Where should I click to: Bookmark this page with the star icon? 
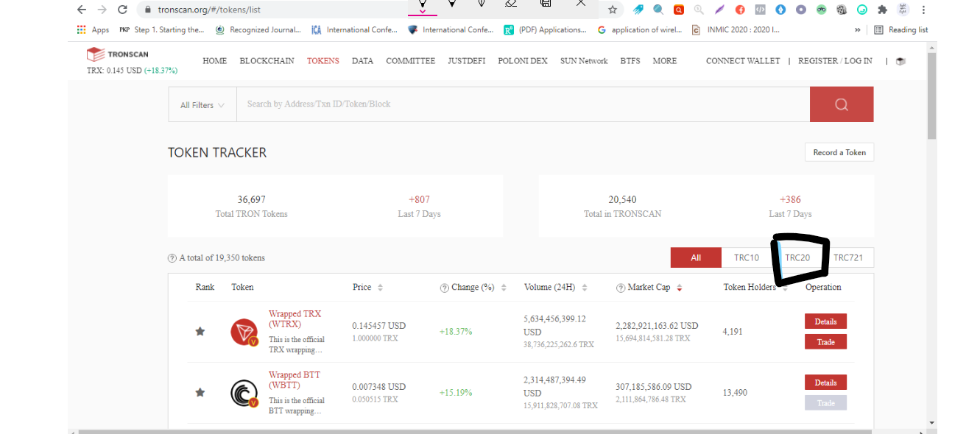tap(613, 10)
